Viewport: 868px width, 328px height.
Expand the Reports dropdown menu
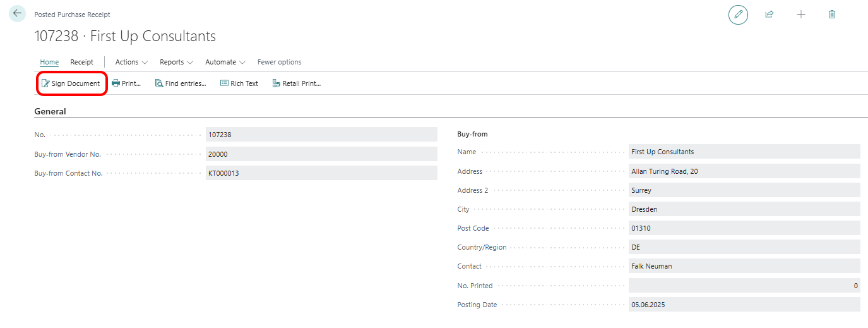coord(176,62)
